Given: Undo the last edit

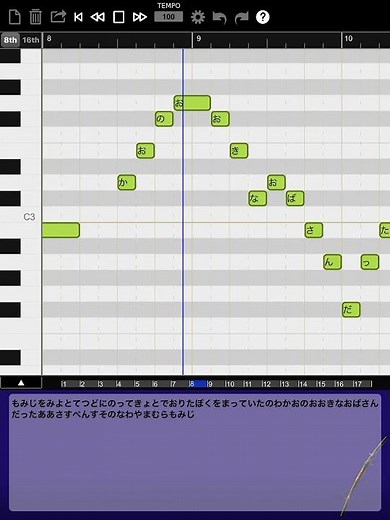Looking at the screenshot, I should (219, 18).
